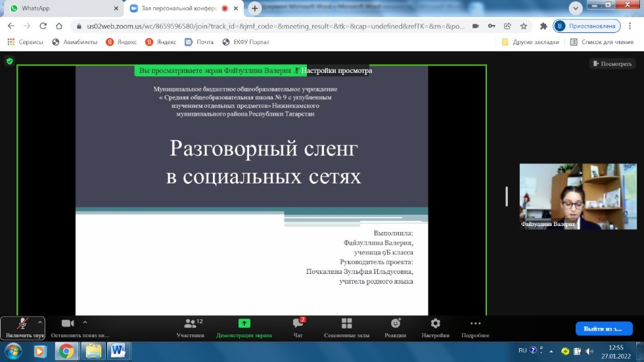Viewport: 644px width, 362px height.
Task: Click camera permission icon in address bar
Action: [476, 26]
